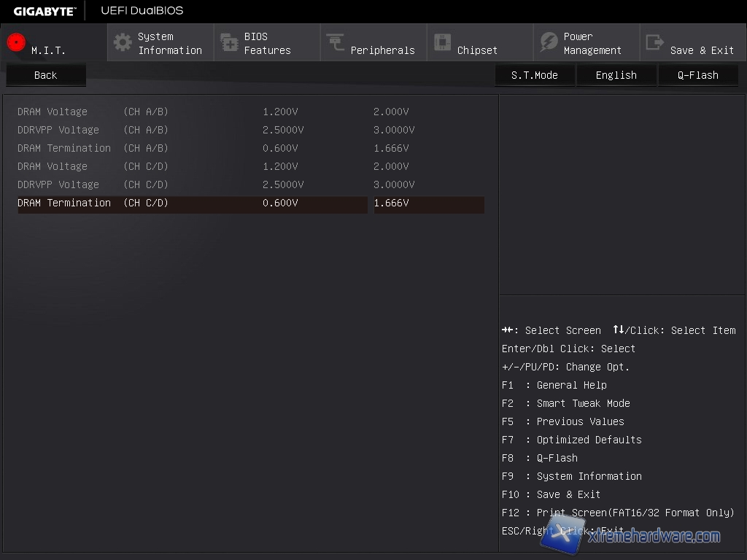Viewport: 747px width, 560px height.
Task: Go back using the Back button
Action: (45, 75)
